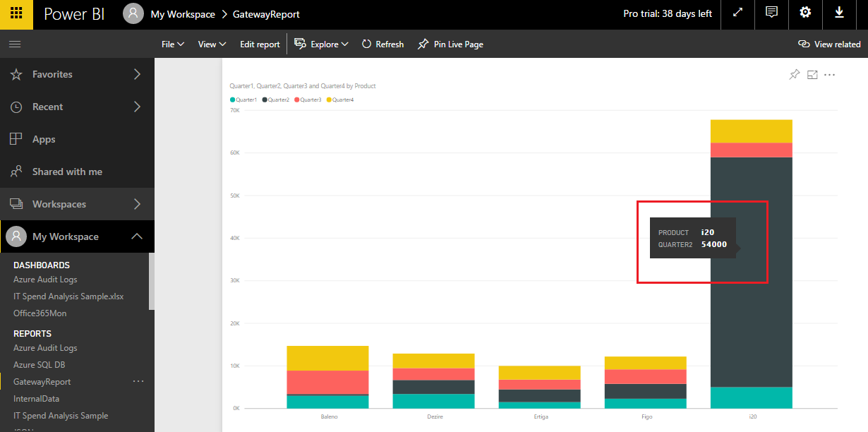
Task: Refresh the report
Action: click(382, 44)
